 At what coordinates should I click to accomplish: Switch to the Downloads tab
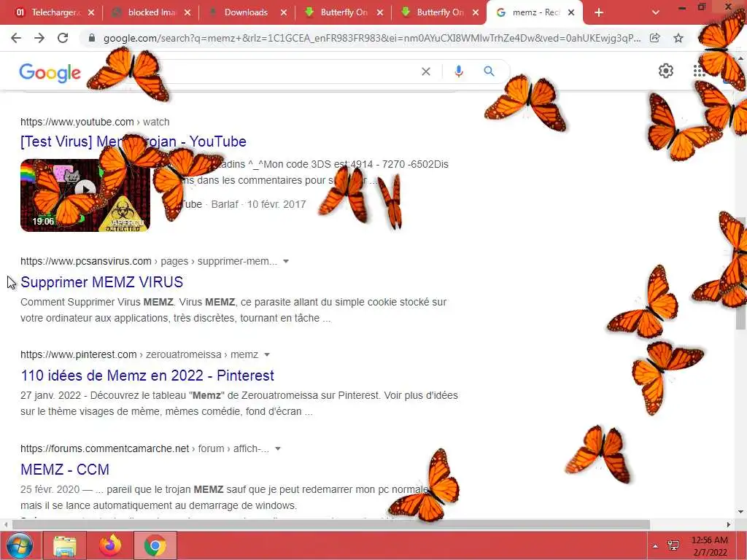241,13
